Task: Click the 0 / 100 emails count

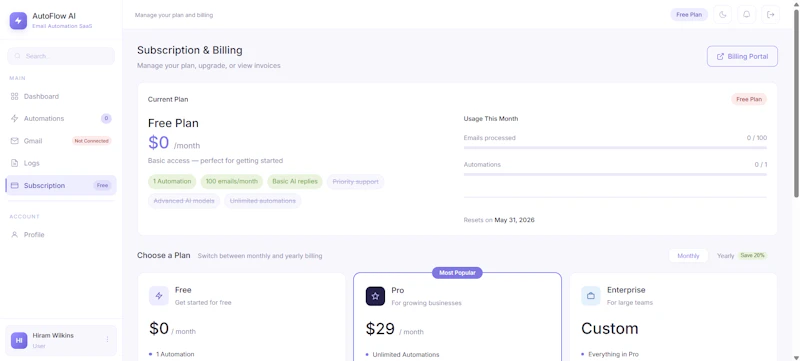Action: 757,138
